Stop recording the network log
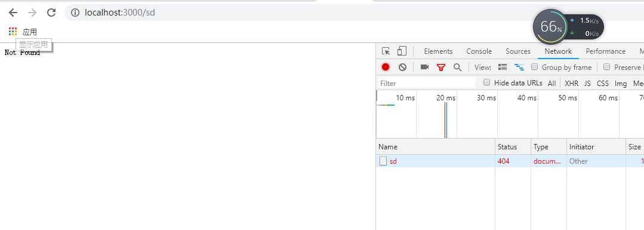 (385, 67)
